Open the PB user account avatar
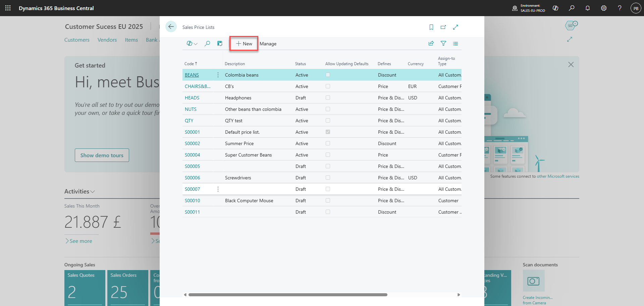 [636, 8]
